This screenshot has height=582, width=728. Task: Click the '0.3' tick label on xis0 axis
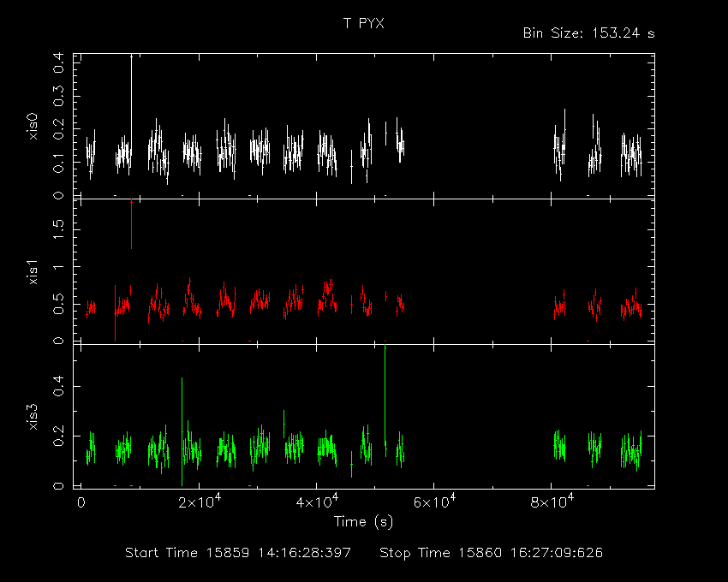[58, 96]
